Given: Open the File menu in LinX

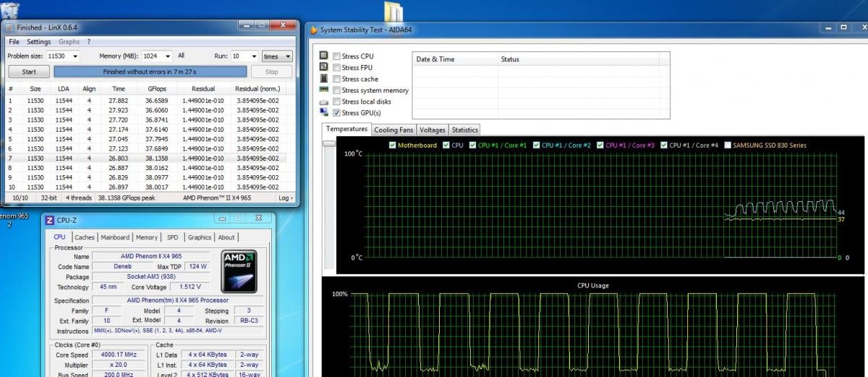Looking at the screenshot, I should coord(14,42).
